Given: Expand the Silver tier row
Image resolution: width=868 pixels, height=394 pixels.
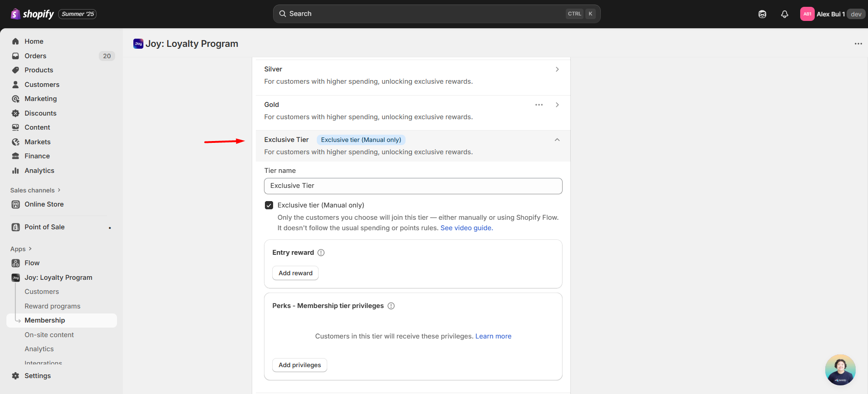Looking at the screenshot, I should pos(557,69).
